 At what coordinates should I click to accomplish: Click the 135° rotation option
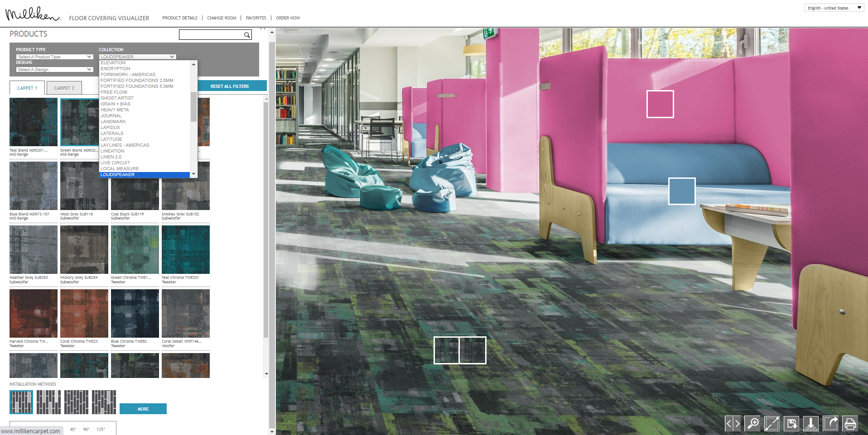101,429
